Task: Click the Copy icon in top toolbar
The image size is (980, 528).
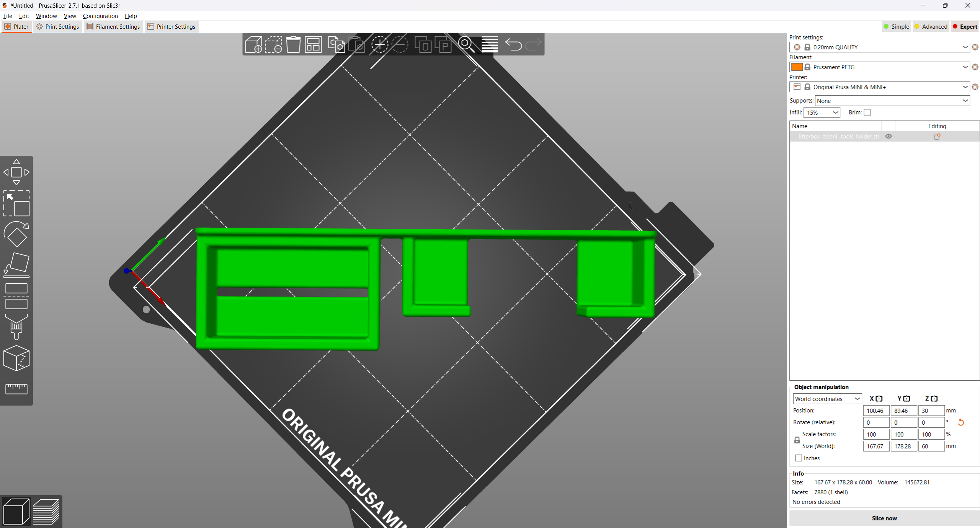Action: click(x=336, y=45)
